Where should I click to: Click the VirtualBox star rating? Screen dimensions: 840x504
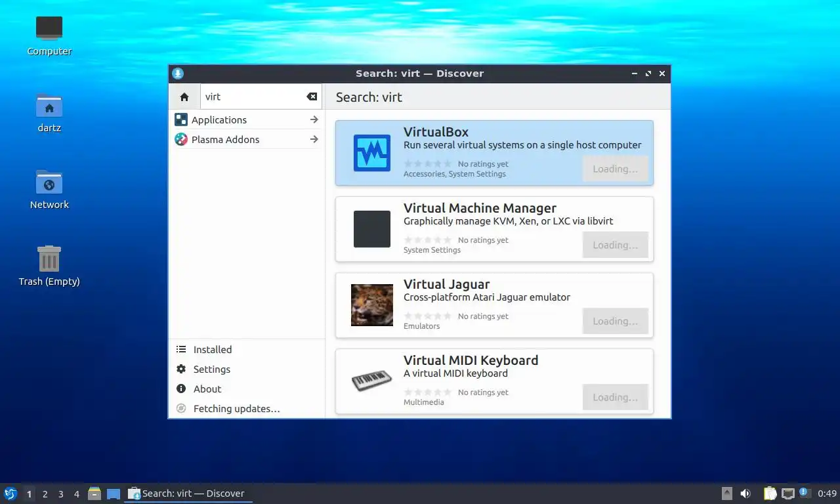[x=428, y=164]
